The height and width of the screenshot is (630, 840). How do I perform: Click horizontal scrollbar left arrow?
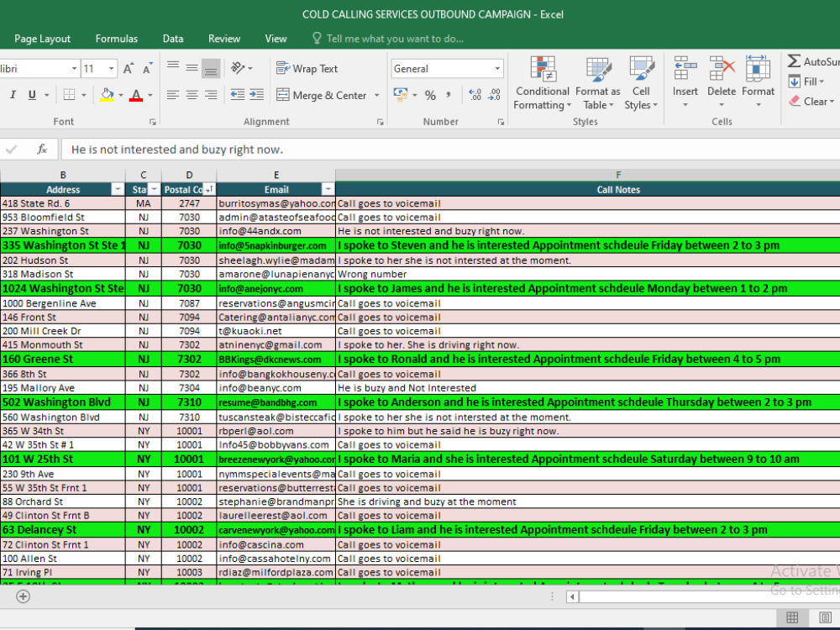572,596
